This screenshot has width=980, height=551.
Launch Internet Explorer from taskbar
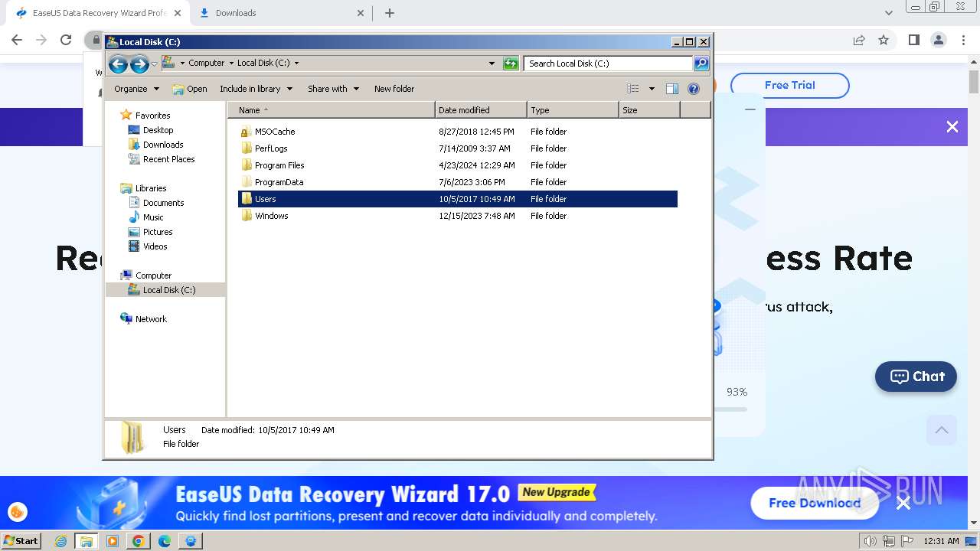pyautogui.click(x=61, y=541)
